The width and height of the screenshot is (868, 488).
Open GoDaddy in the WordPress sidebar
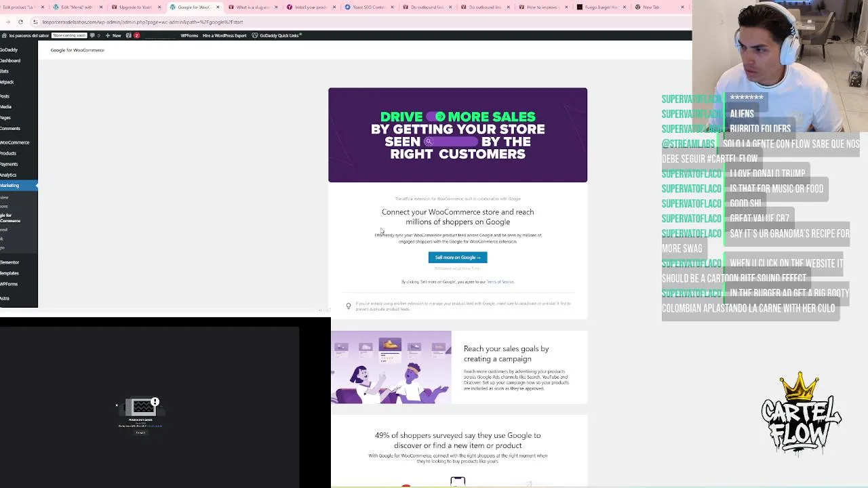pyautogui.click(x=18, y=49)
